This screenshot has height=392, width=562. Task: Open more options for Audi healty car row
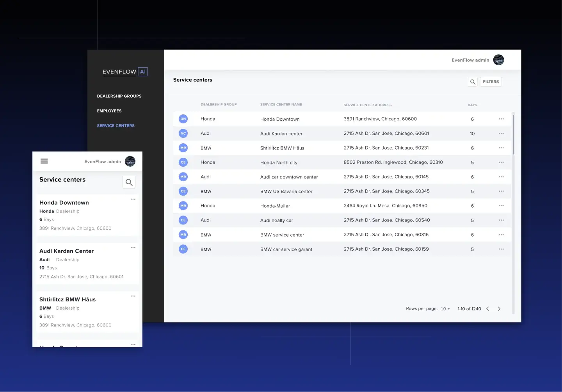(x=501, y=220)
